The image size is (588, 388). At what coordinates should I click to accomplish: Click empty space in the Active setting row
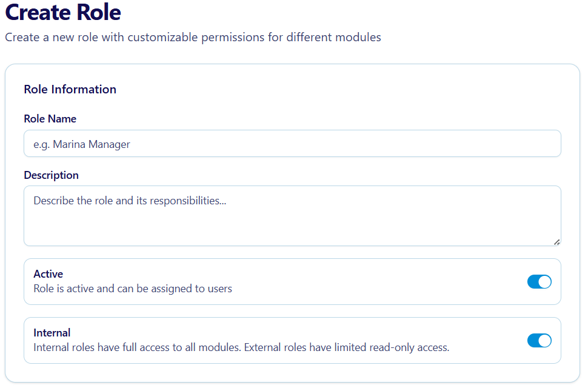376,282
